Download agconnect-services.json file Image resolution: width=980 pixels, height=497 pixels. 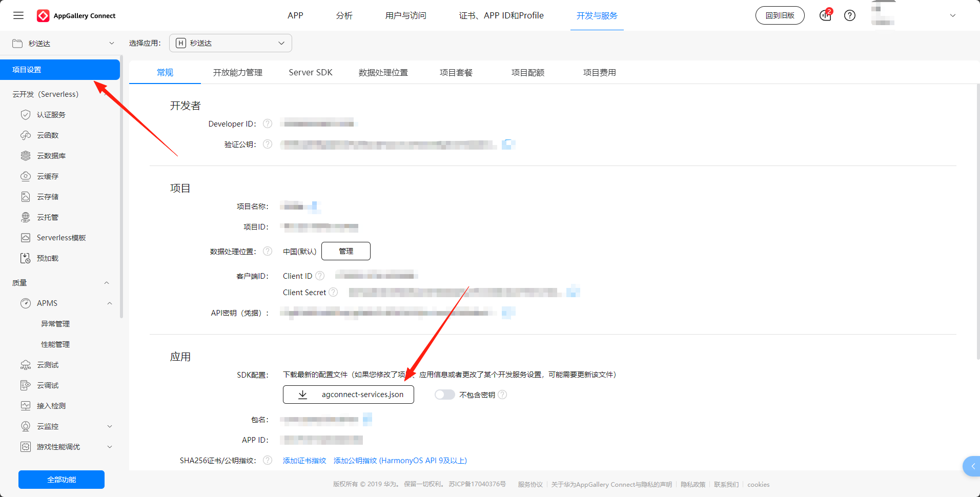point(349,395)
